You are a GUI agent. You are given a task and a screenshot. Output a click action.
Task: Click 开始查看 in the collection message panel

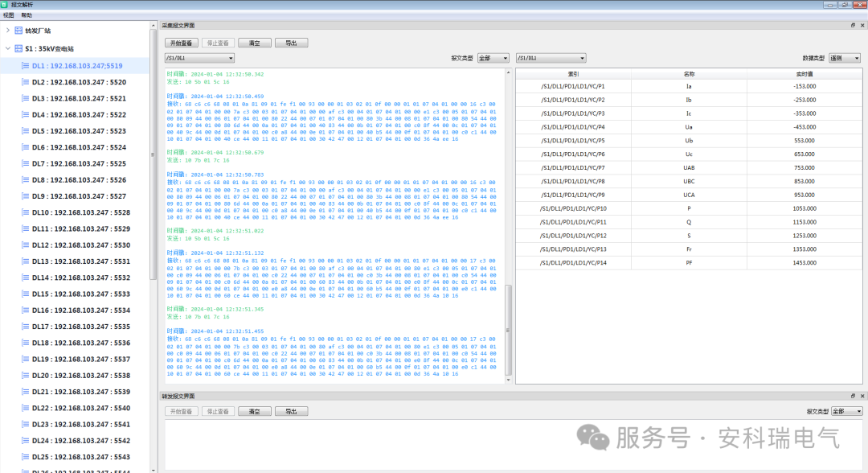pyautogui.click(x=181, y=43)
